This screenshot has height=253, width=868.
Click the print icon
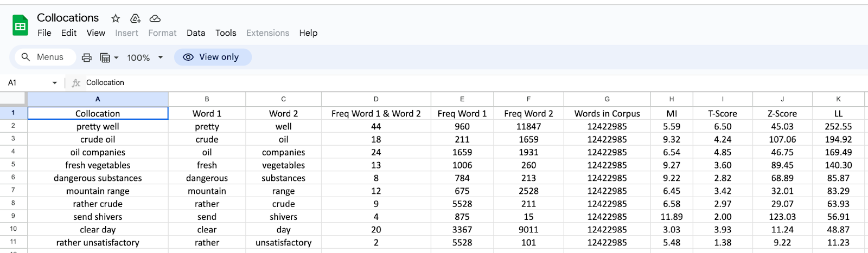tap(87, 57)
